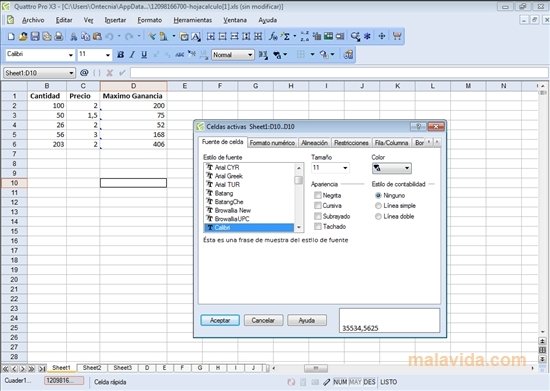Viewport: 550px width, 391px height.
Task: Enable the Subrayado checkbox
Action: 318,216
